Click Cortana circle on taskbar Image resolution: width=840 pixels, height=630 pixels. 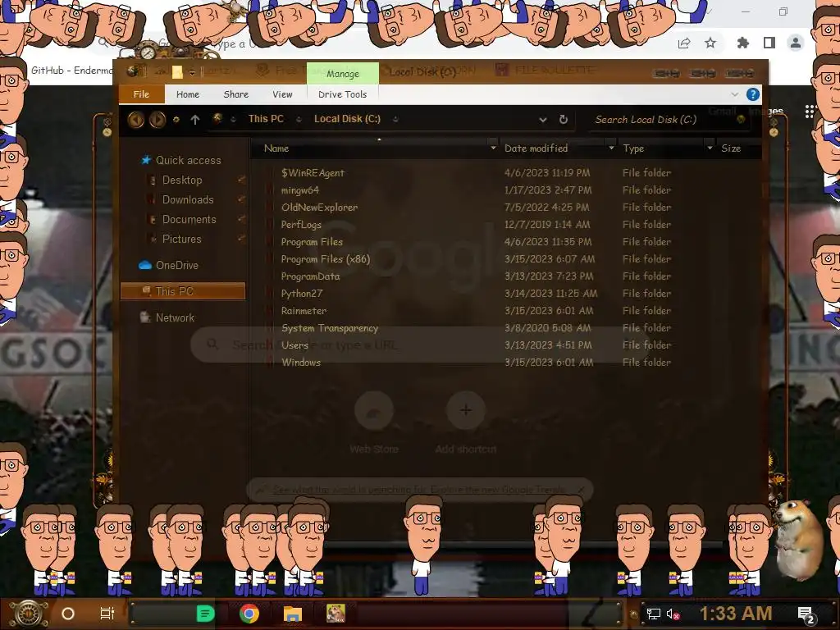click(68, 614)
